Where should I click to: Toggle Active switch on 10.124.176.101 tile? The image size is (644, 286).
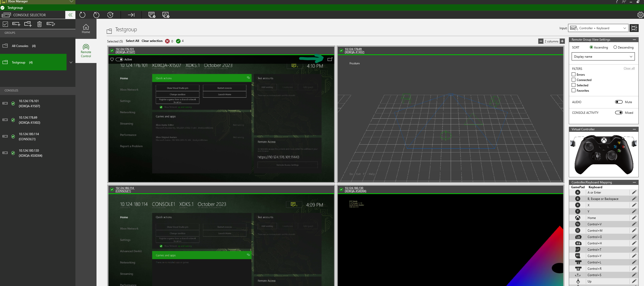[119, 59]
